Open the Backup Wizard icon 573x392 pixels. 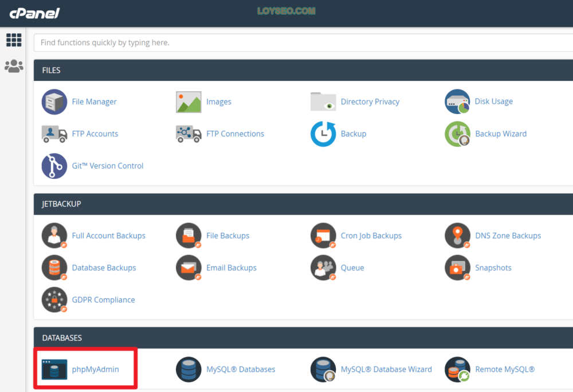click(457, 134)
